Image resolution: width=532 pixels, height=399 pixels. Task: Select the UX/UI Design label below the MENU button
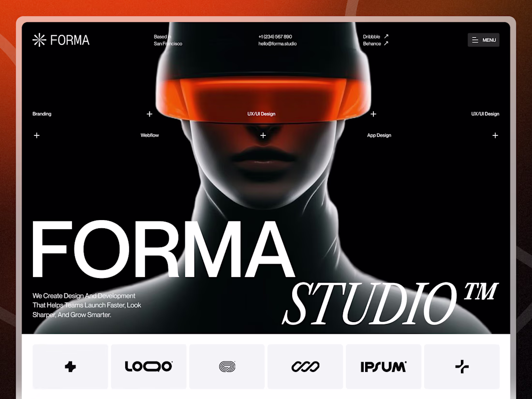tap(485, 114)
